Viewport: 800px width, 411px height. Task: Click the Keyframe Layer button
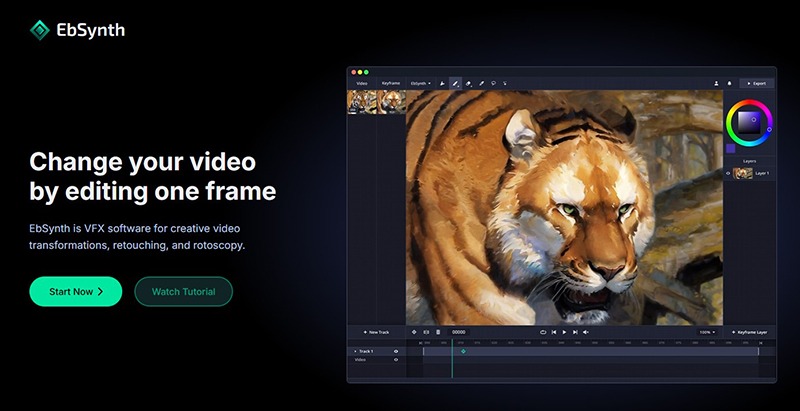click(x=749, y=332)
